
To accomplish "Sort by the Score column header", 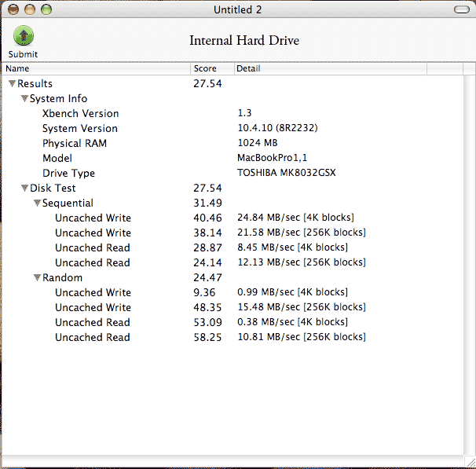I will (212, 68).
